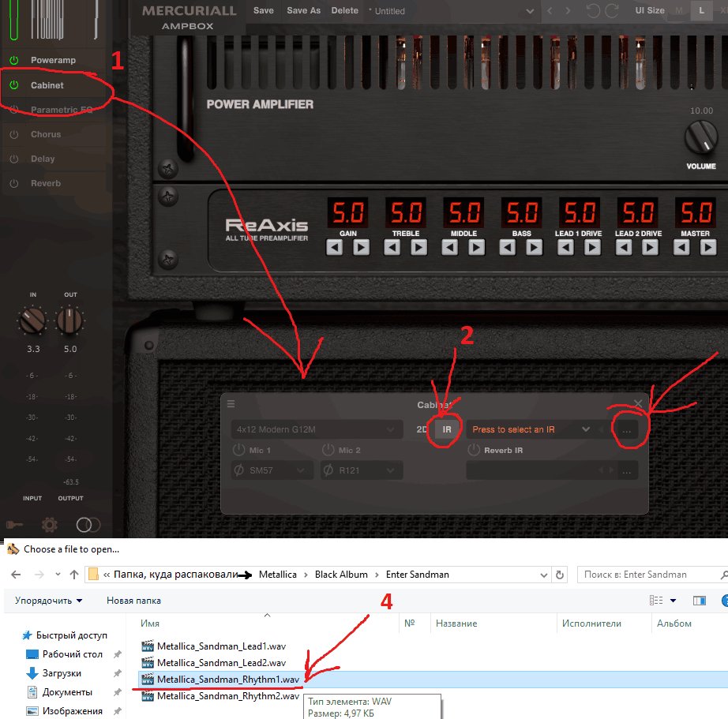Click the Save As preset button
The height and width of the screenshot is (719, 728).
pos(303,11)
